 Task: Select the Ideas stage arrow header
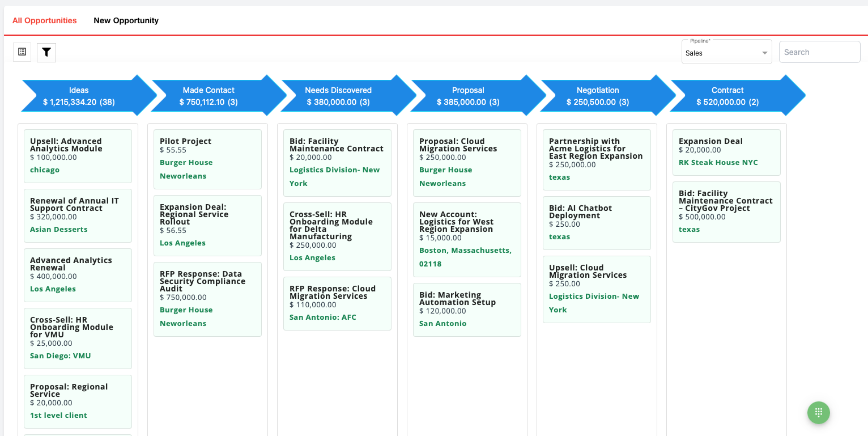79,96
